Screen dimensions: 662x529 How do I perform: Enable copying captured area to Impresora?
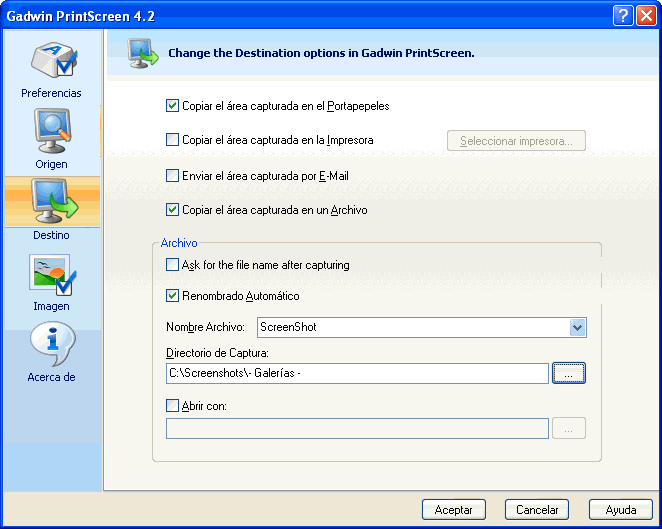point(173,140)
